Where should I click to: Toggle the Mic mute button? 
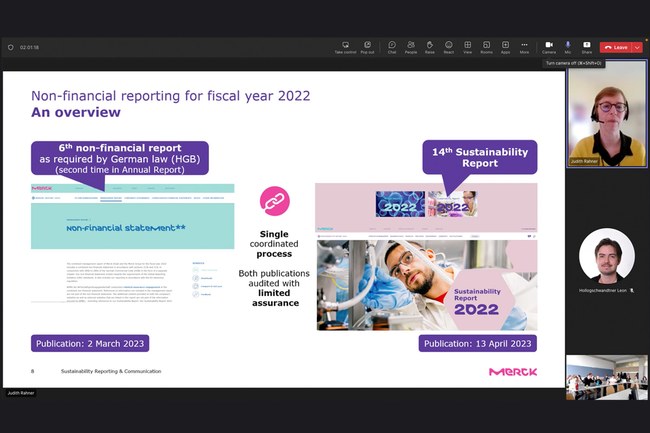(568, 47)
